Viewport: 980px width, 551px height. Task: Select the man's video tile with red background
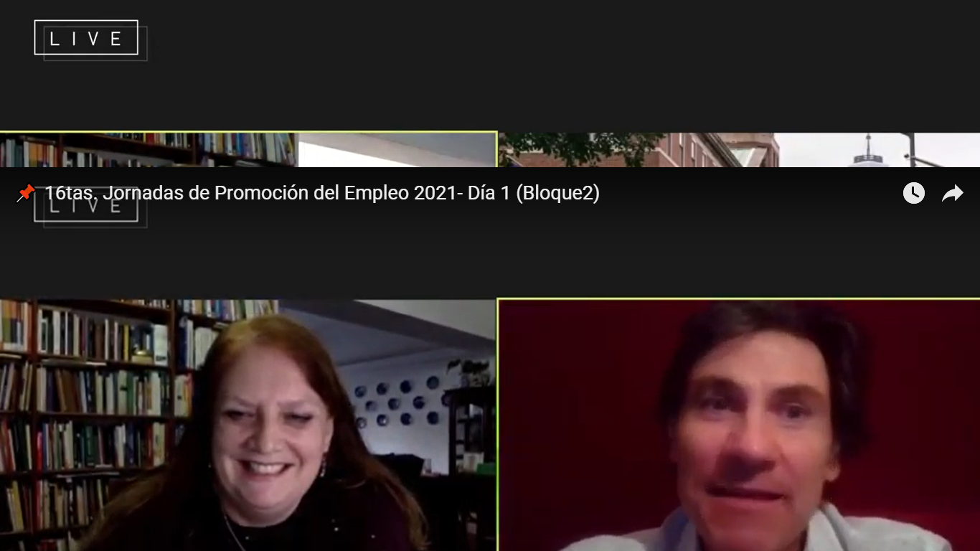[x=739, y=425]
